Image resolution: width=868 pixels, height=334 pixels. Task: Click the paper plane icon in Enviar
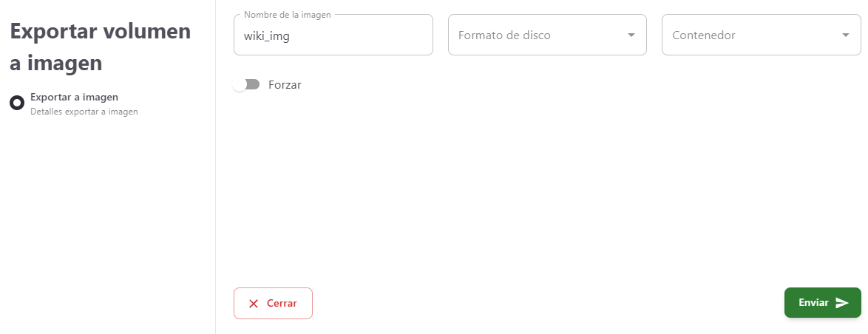[x=842, y=303]
